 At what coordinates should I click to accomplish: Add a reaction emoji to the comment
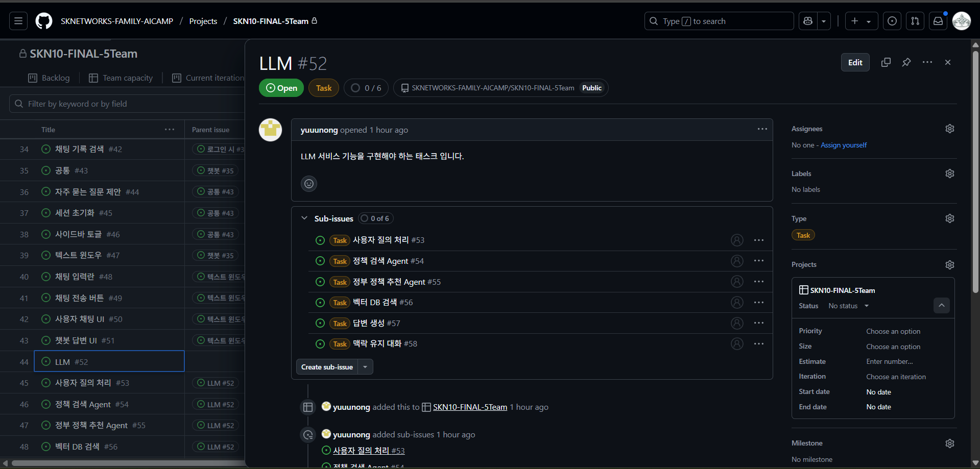(x=309, y=184)
